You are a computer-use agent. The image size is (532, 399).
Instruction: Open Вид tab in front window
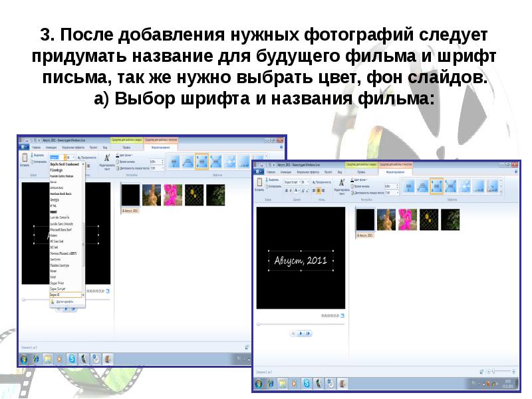[340, 172]
